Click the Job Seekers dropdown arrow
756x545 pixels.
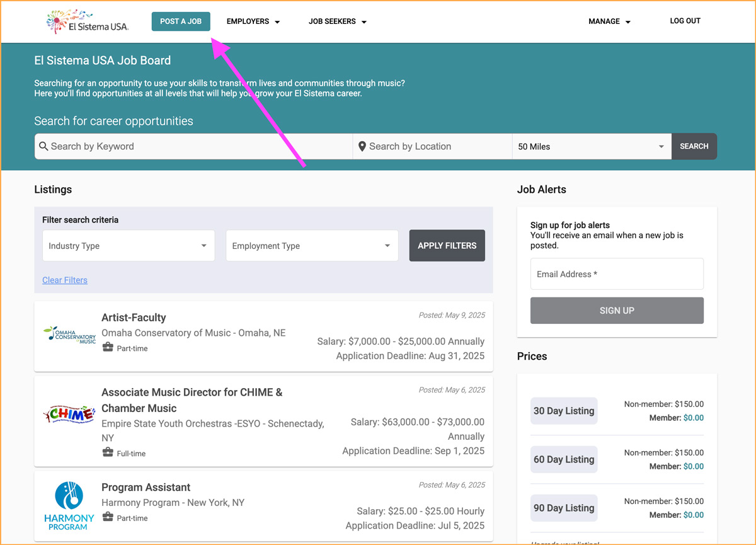(364, 22)
